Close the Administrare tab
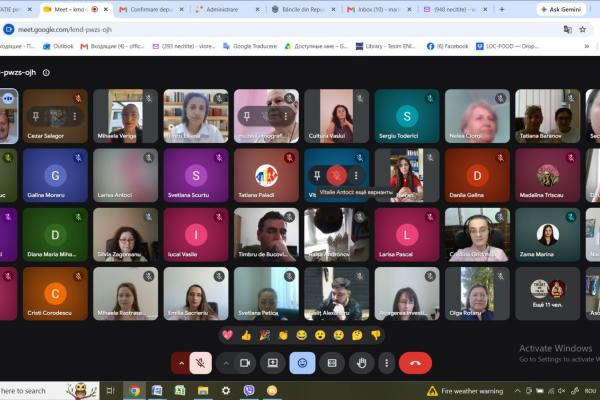 click(258, 9)
